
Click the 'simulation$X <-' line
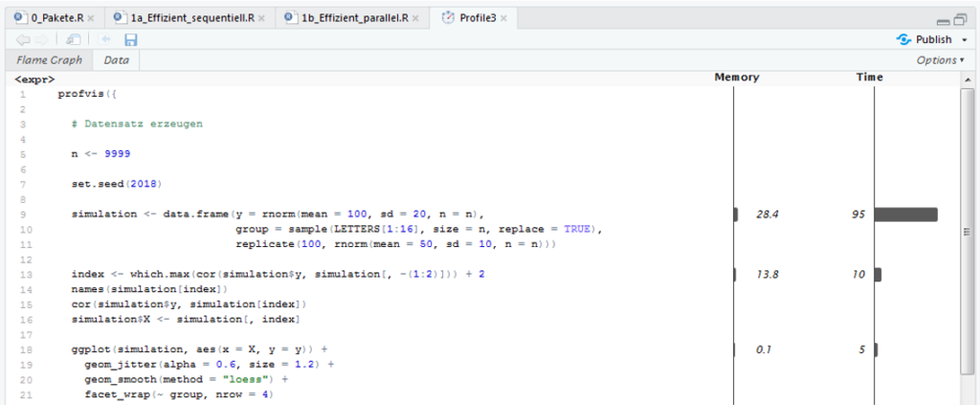tap(186, 320)
